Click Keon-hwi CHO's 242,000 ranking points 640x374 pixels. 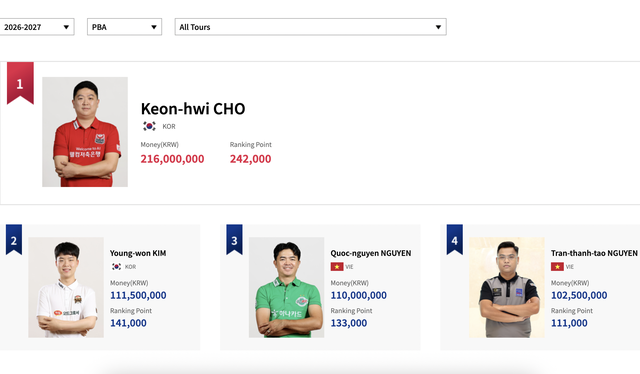251,159
